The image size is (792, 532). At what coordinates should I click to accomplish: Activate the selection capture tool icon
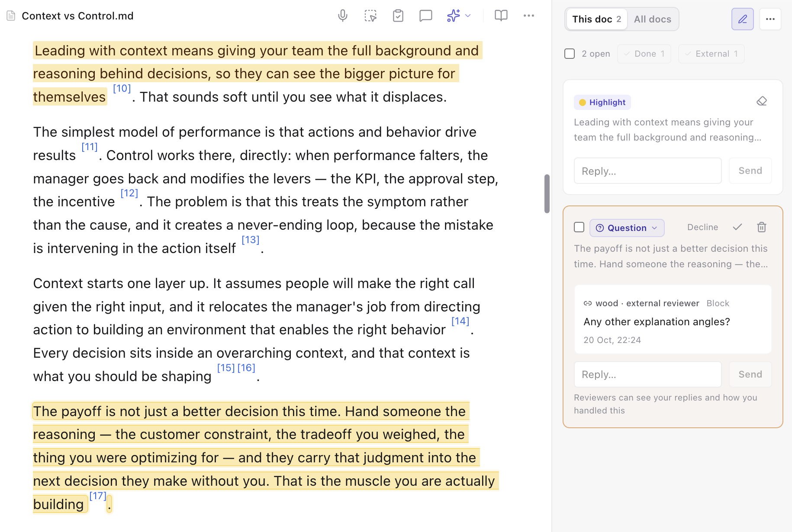(x=370, y=16)
